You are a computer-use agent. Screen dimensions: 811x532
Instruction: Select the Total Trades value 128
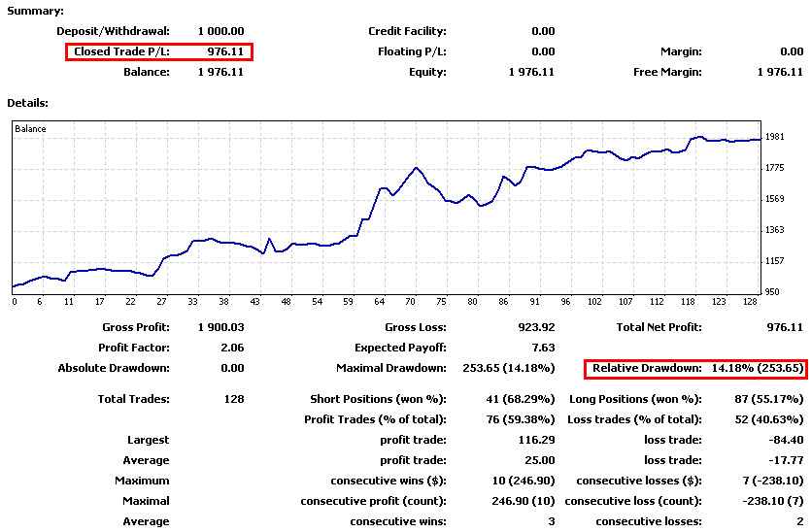point(233,399)
